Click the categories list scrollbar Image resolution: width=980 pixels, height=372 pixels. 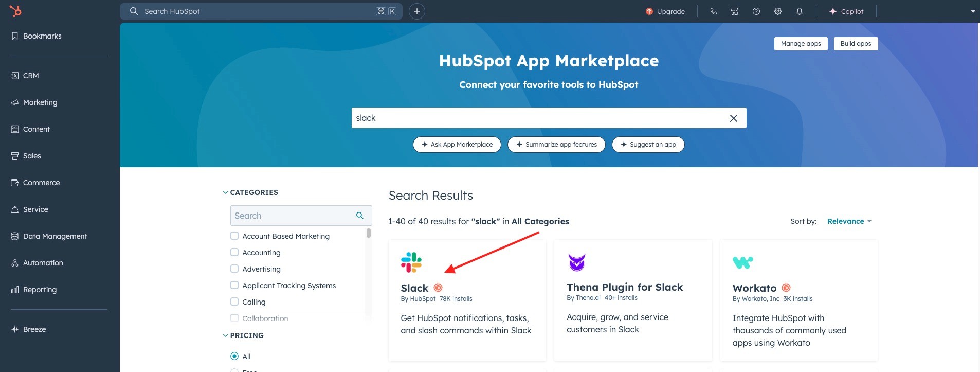368,233
